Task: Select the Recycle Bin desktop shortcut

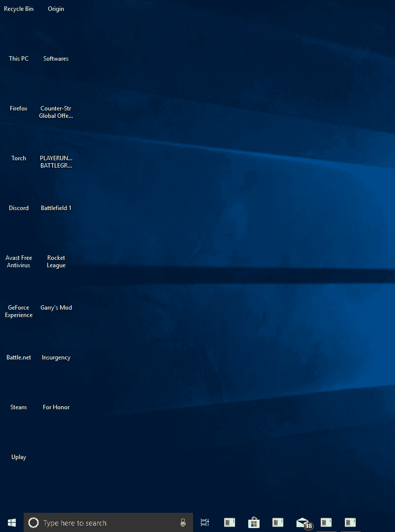Action: [19, 9]
